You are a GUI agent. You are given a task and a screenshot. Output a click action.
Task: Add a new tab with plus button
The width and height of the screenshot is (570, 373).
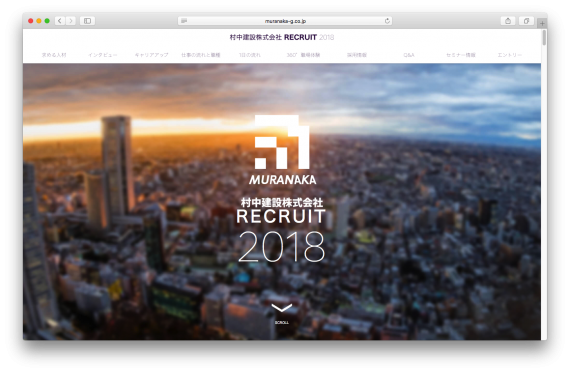(542, 23)
